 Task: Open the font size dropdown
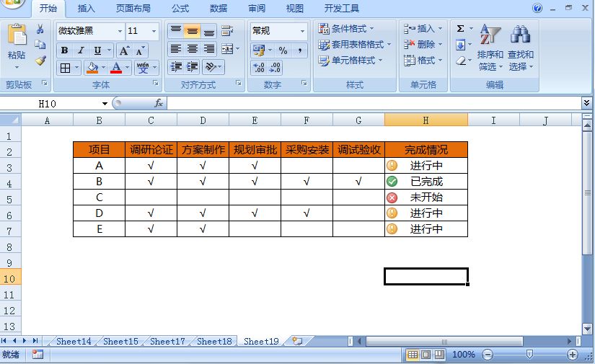click(x=154, y=31)
